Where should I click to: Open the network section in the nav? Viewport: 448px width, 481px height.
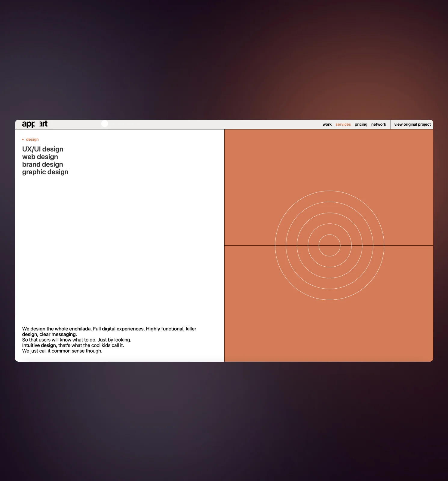coord(379,124)
